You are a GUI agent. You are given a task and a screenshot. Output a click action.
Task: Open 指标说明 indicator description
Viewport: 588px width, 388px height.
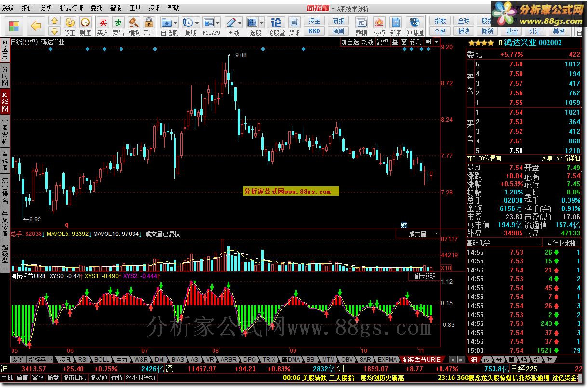pyautogui.click(x=424, y=276)
